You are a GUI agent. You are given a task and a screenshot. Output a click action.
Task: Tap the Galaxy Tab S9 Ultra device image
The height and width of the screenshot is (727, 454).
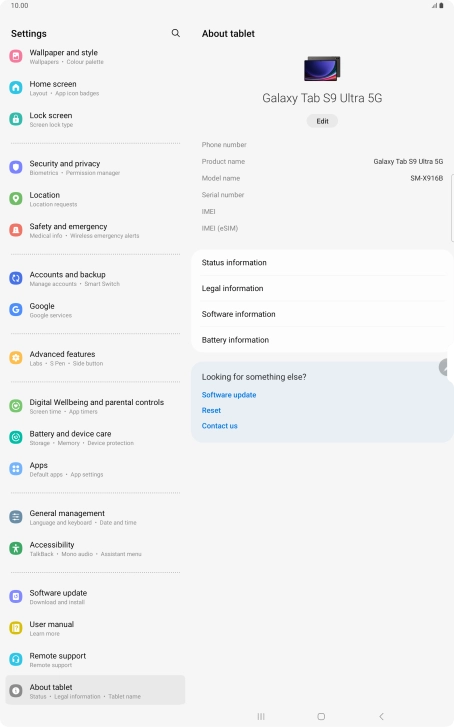pyautogui.click(x=322, y=69)
